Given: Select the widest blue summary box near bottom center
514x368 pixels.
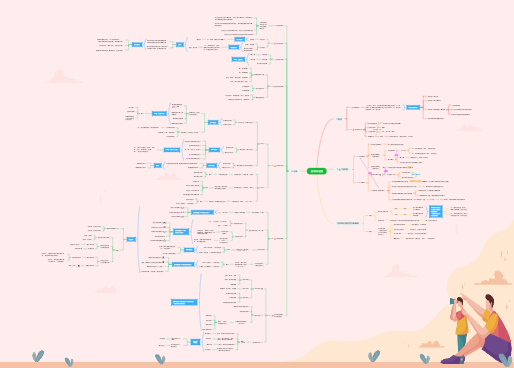Looking at the screenshot, I should point(184,302).
